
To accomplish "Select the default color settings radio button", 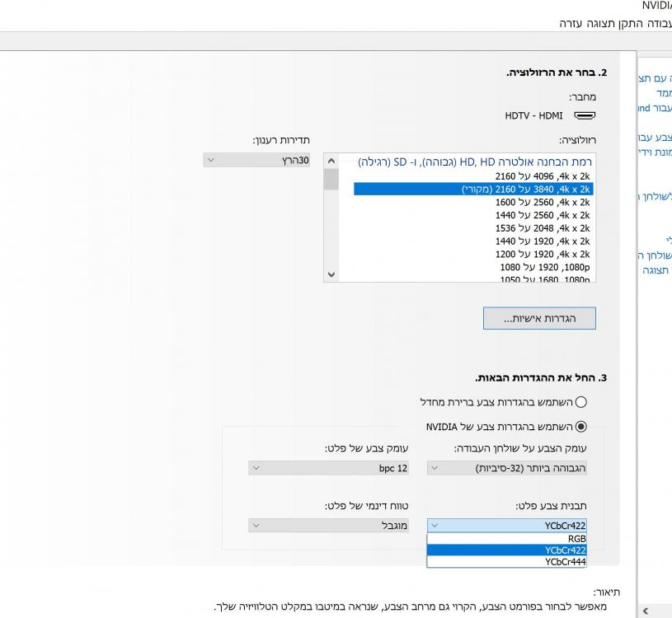I will tap(581, 402).
